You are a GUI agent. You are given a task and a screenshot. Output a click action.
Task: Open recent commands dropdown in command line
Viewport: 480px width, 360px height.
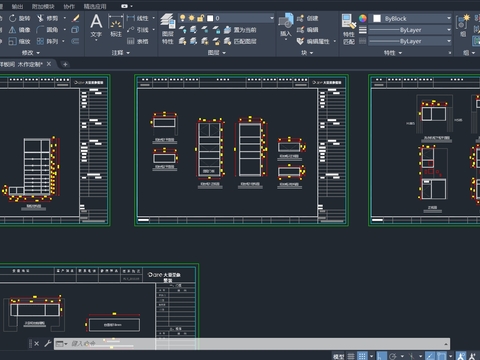[61, 344]
